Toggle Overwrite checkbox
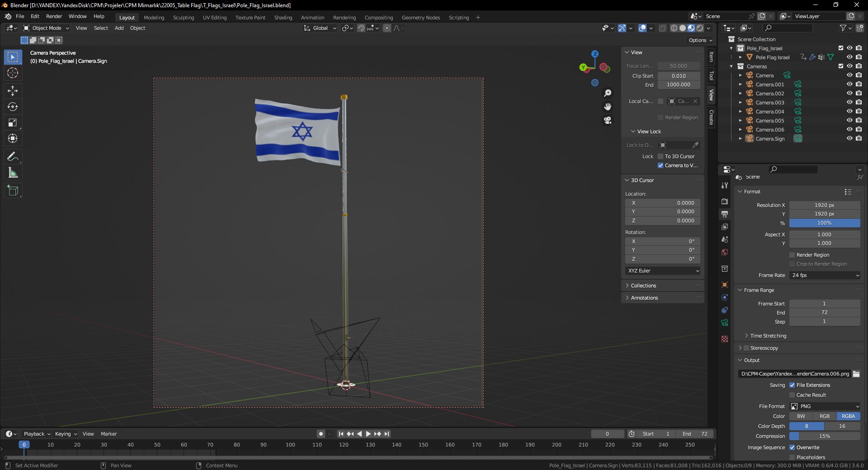 [x=792, y=447]
